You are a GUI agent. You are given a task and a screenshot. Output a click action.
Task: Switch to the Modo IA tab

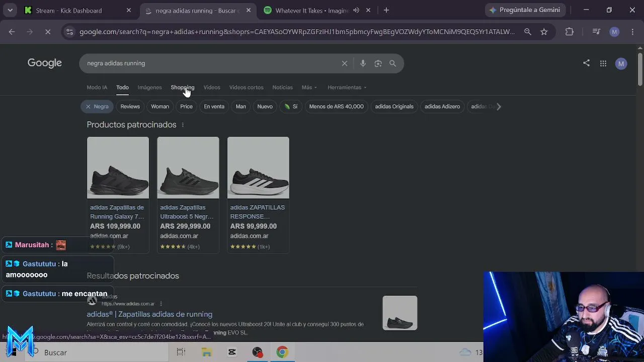point(97,87)
